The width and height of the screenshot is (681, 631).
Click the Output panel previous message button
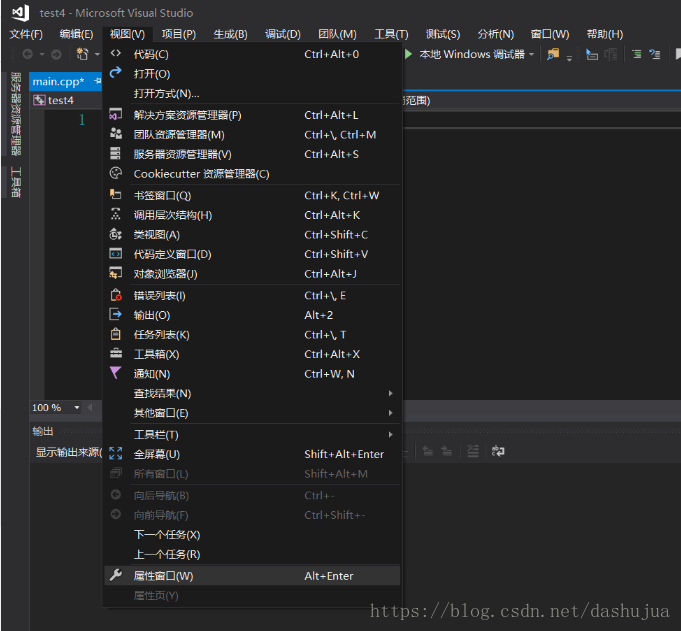pyautogui.click(x=428, y=451)
